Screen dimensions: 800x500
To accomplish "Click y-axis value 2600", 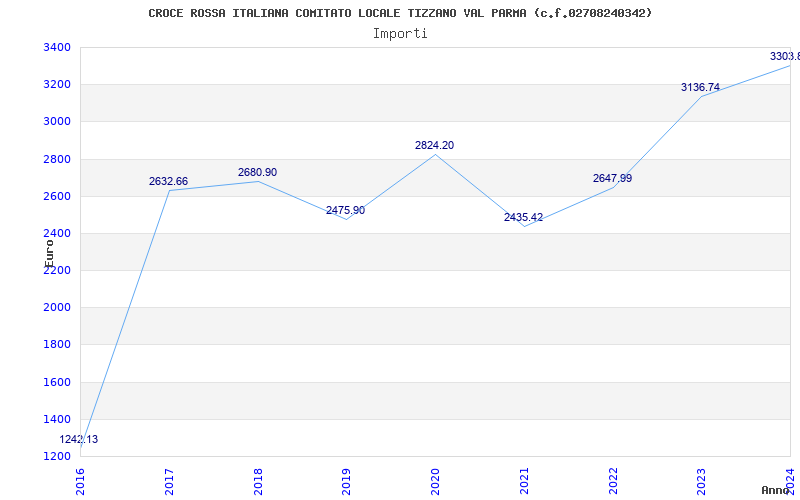I will tap(56, 196).
